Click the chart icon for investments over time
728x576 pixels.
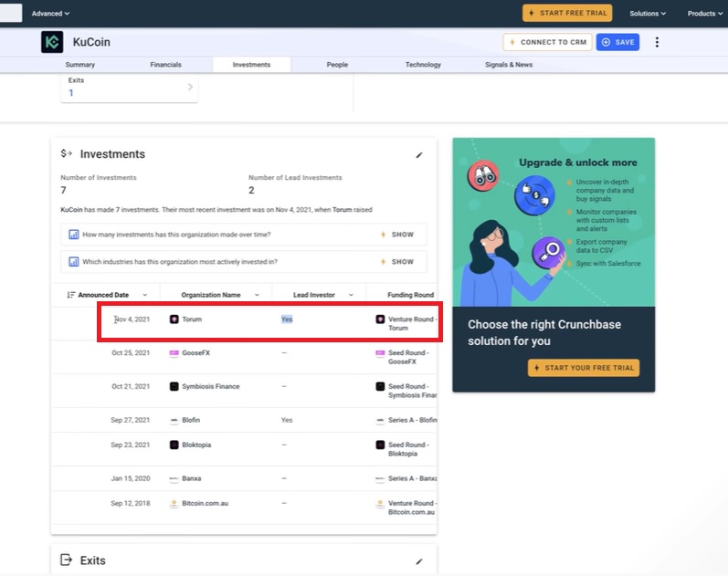point(73,235)
